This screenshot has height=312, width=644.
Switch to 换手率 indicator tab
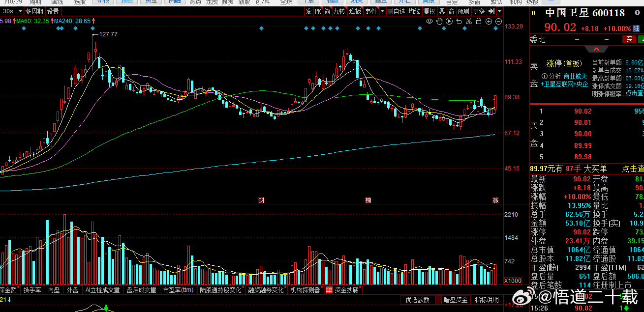coord(32,290)
